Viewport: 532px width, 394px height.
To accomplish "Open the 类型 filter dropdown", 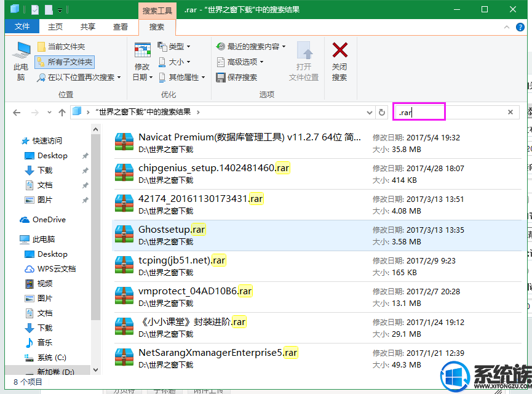I will tap(174, 47).
